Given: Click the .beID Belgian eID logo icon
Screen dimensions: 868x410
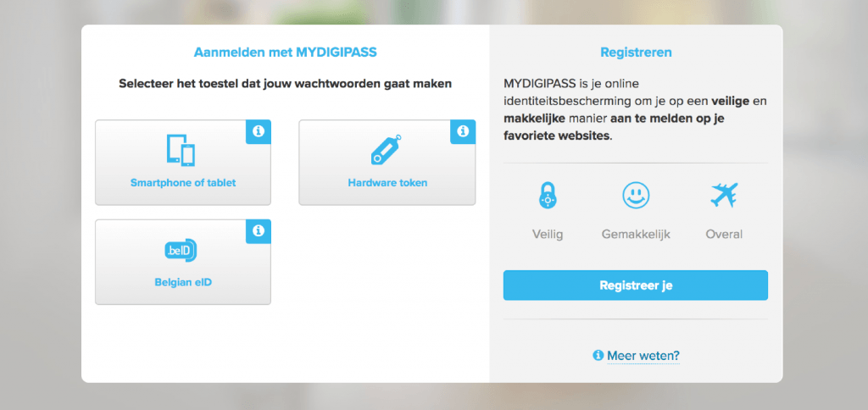Looking at the screenshot, I should coord(182,251).
